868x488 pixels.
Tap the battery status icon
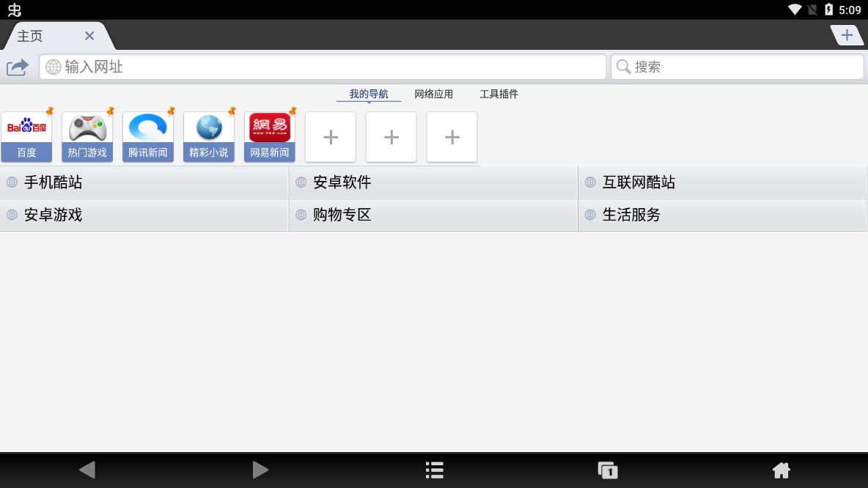828,10
